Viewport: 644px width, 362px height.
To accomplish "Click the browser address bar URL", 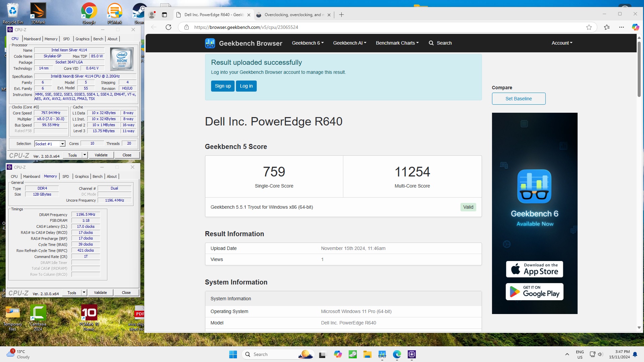I will click(x=246, y=27).
